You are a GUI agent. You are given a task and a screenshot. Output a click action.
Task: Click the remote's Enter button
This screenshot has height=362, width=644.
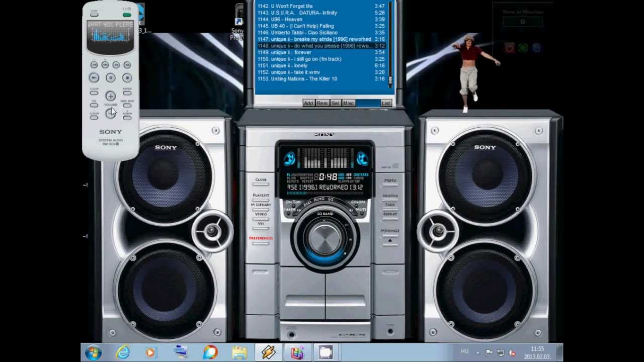click(127, 93)
